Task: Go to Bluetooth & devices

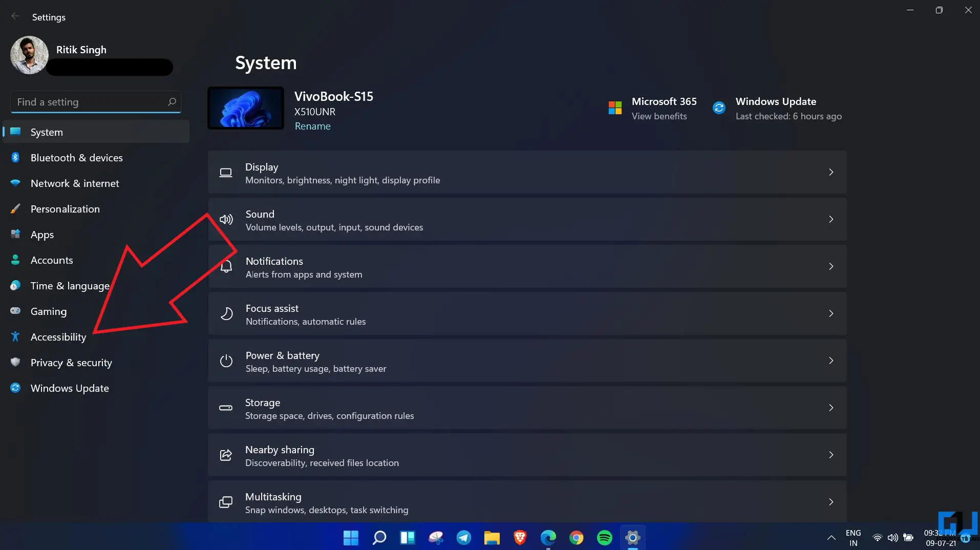Action: [x=96, y=158]
